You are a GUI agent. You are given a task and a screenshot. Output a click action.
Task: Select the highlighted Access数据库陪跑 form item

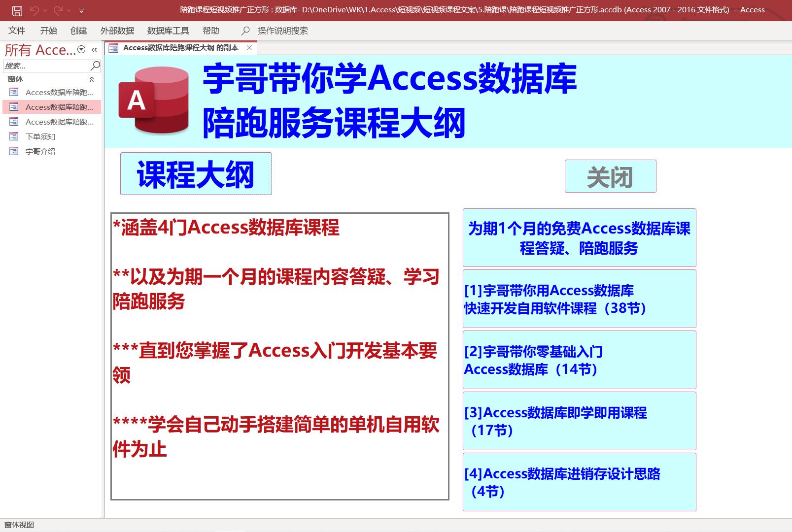click(52, 107)
